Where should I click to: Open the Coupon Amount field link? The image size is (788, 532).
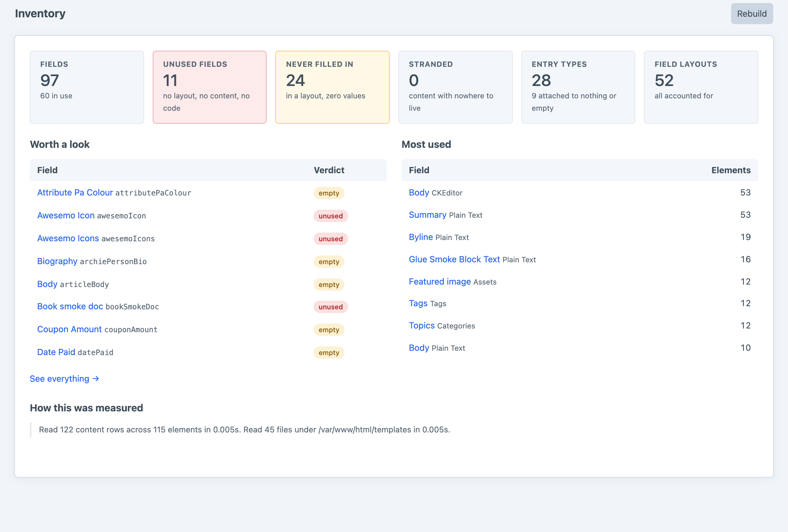coord(70,329)
